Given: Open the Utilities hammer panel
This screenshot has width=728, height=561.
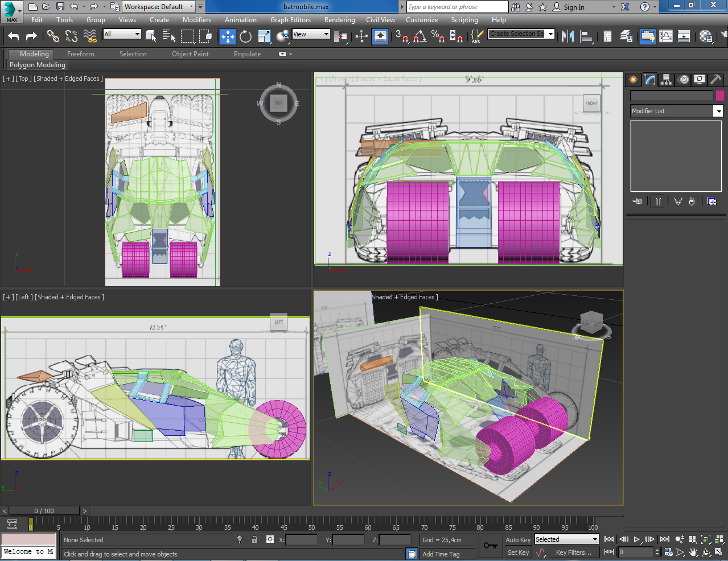Looking at the screenshot, I should [716, 80].
